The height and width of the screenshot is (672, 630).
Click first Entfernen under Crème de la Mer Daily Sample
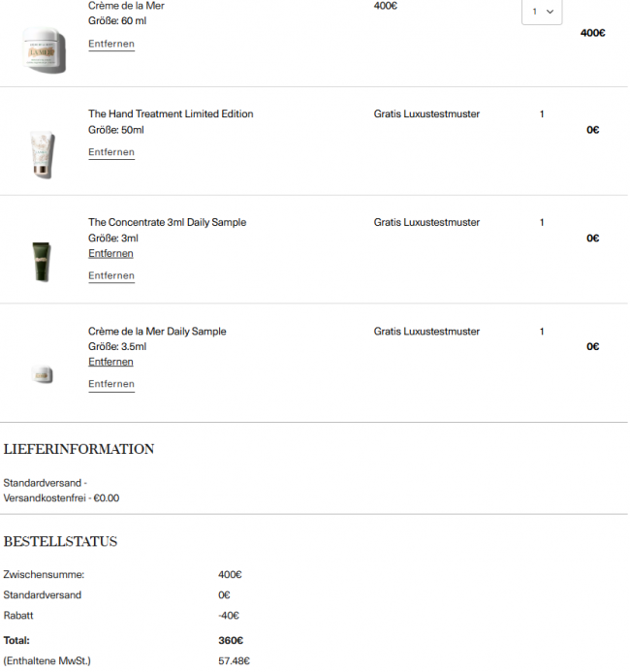coord(111,362)
